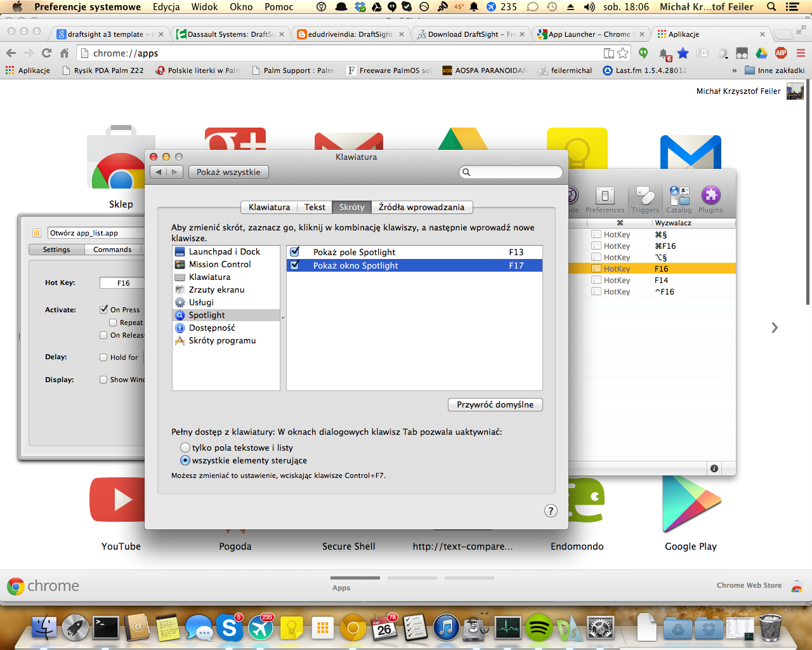Image resolution: width=812 pixels, height=650 pixels.
Task: Open Inne zakładki bookmarks folder
Action: pyautogui.click(x=775, y=70)
